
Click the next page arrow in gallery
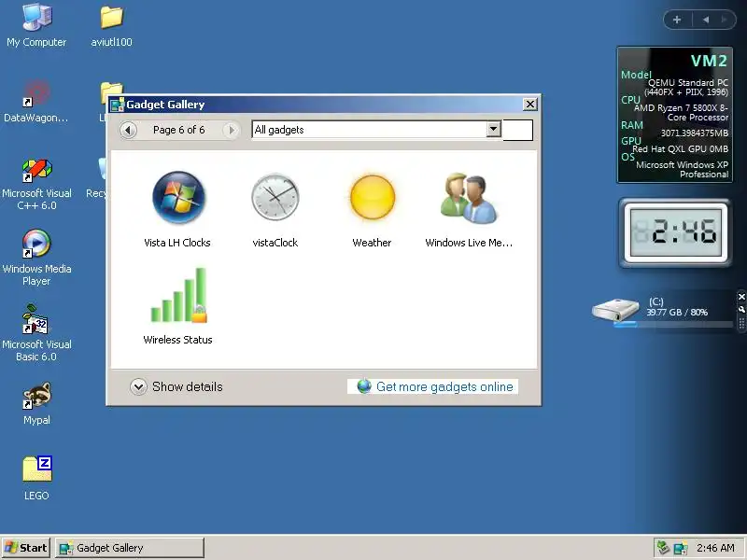tap(232, 130)
